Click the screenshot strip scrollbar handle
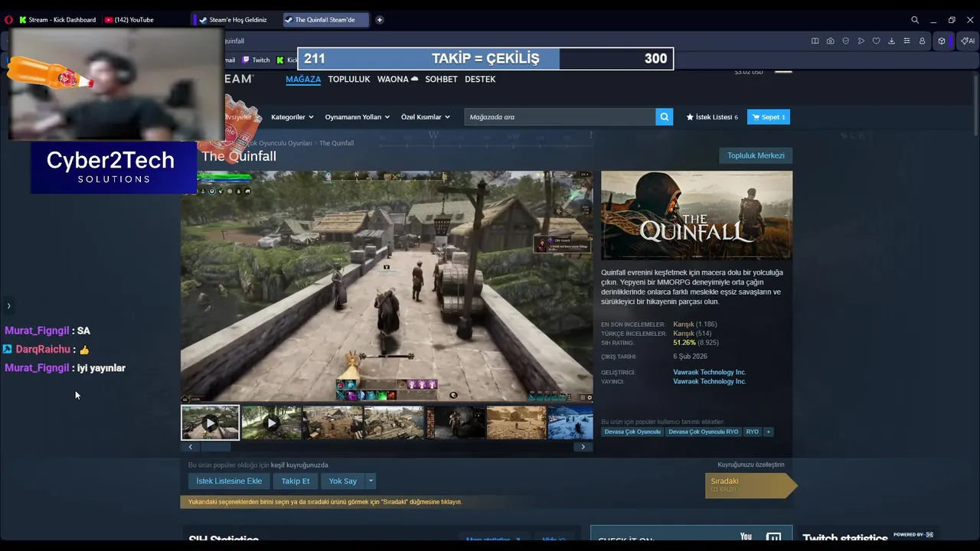 click(216, 447)
